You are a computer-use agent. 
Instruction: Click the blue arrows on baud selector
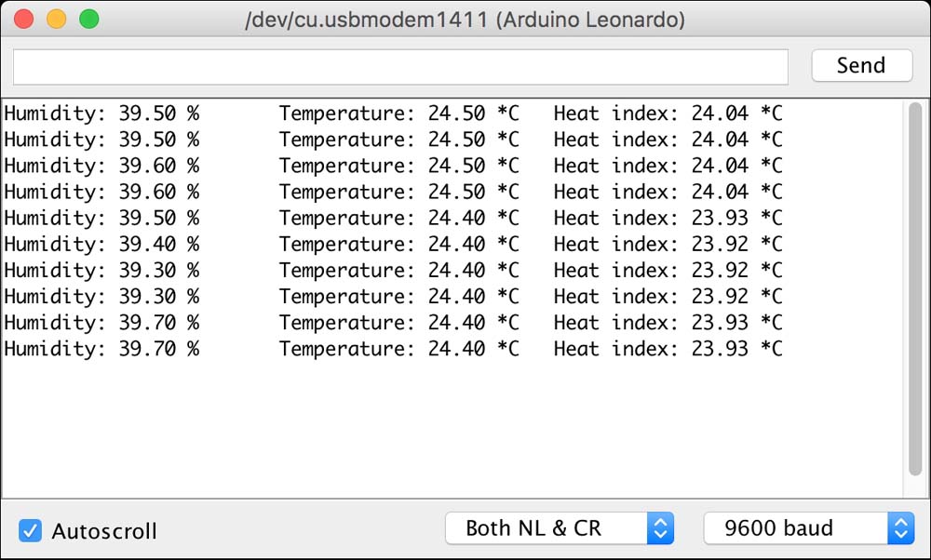[x=901, y=528]
